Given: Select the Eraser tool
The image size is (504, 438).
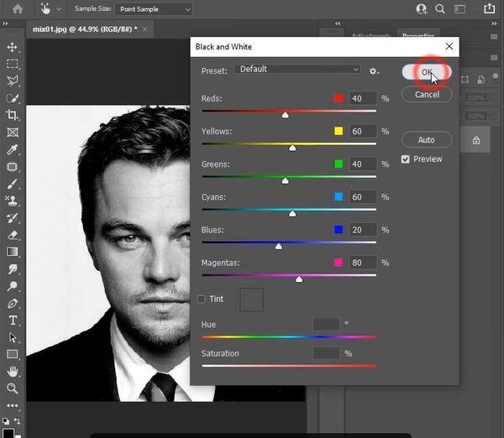Looking at the screenshot, I should tap(13, 235).
